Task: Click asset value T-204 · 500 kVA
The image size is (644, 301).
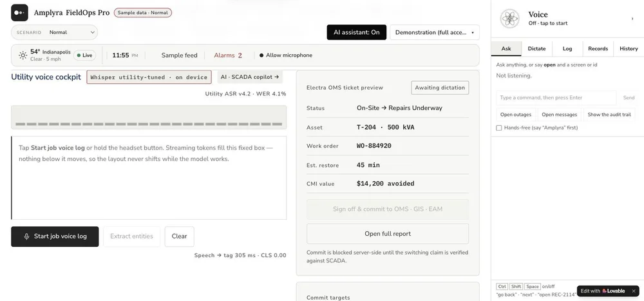Action: point(385,128)
